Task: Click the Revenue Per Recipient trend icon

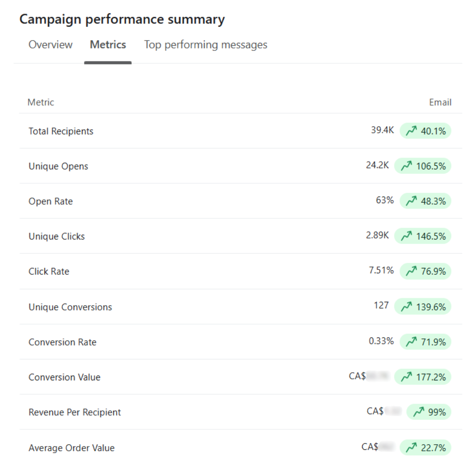Action: [x=418, y=412]
